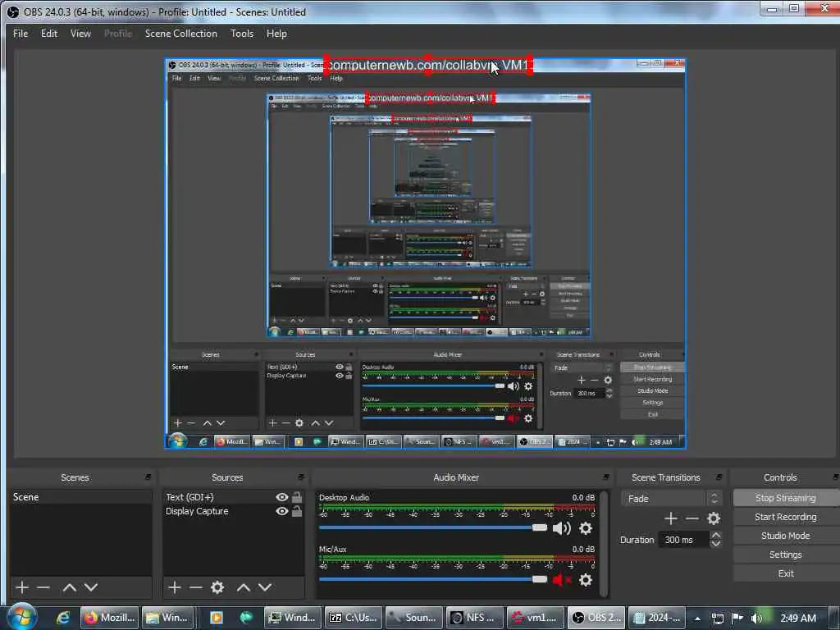Toggle lock on Display Capture source
This screenshot has height=630, width=840.
(x=297, y=511)
